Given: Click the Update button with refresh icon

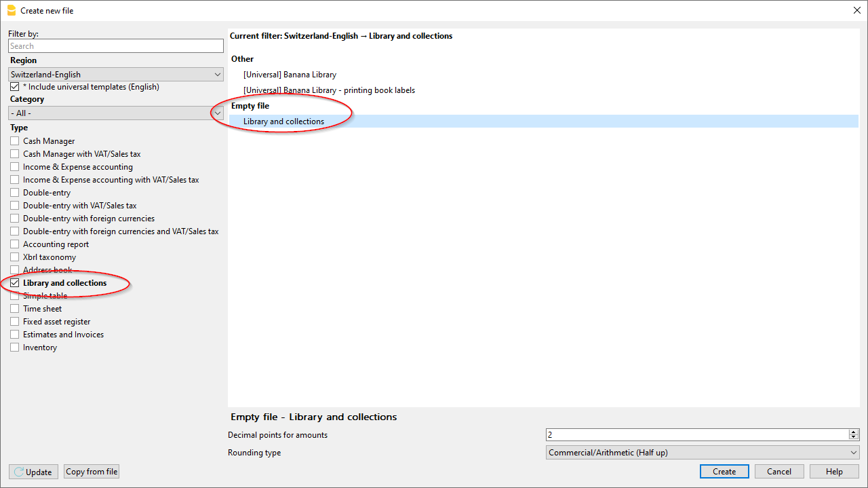Looking at the screenshot, I should coord(33,472).
